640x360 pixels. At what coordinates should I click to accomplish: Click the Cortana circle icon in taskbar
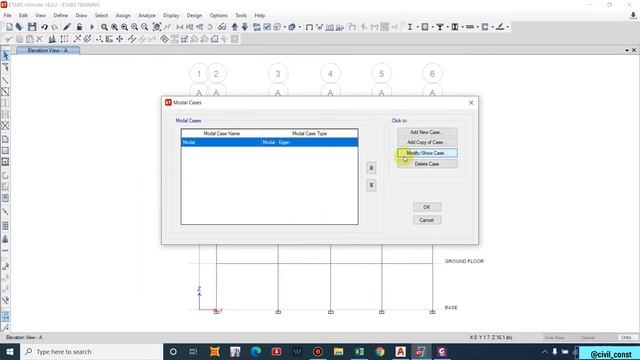coord(173,351)
